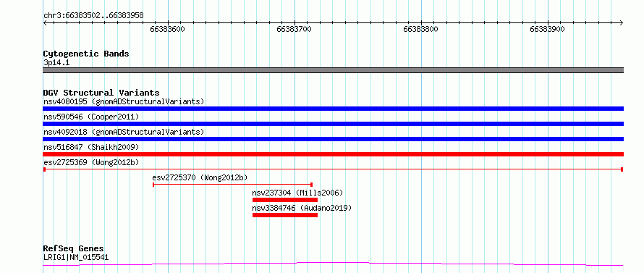Click the 66383600 ruler position marker
Image resolution: width=644 pixels, height=273 pixels.
[168, 29]
